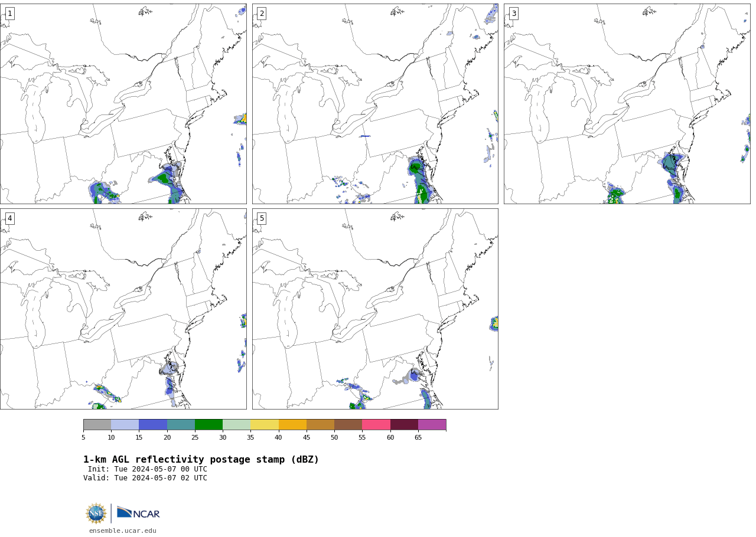Click the colorbar tick label 5
The image size is (756, 537).
pyautogui.click(x=83, y=437)
